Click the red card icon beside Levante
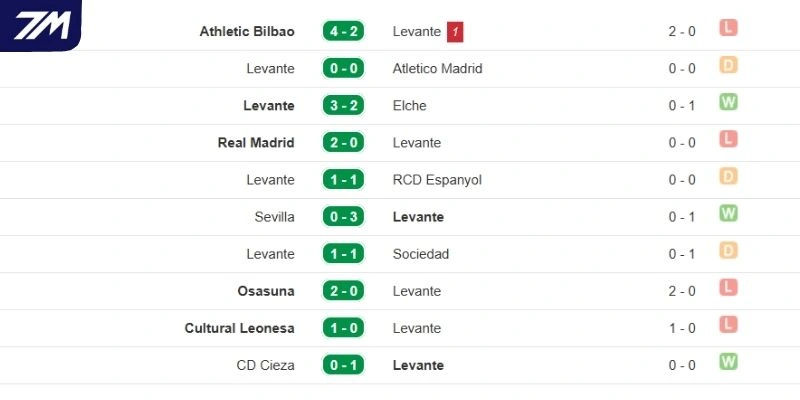This screenshot has width=800, height=400. (455, 32)
